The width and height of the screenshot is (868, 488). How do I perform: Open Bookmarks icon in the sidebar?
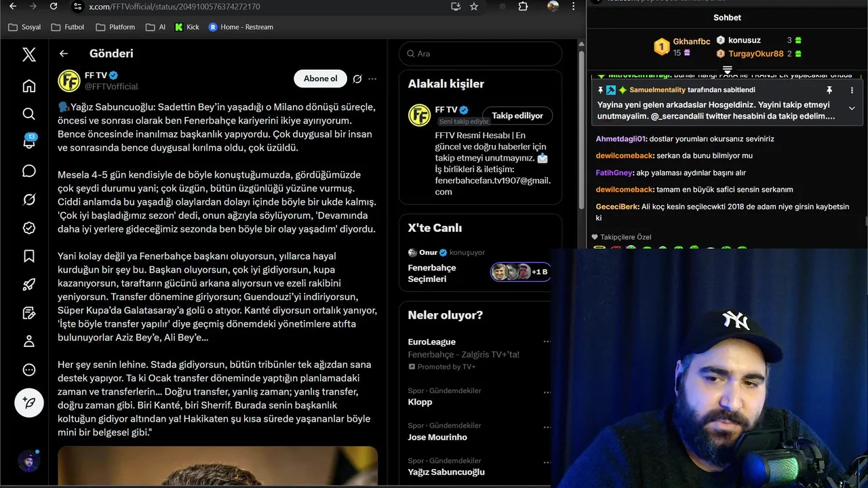(x=28, y=256)
